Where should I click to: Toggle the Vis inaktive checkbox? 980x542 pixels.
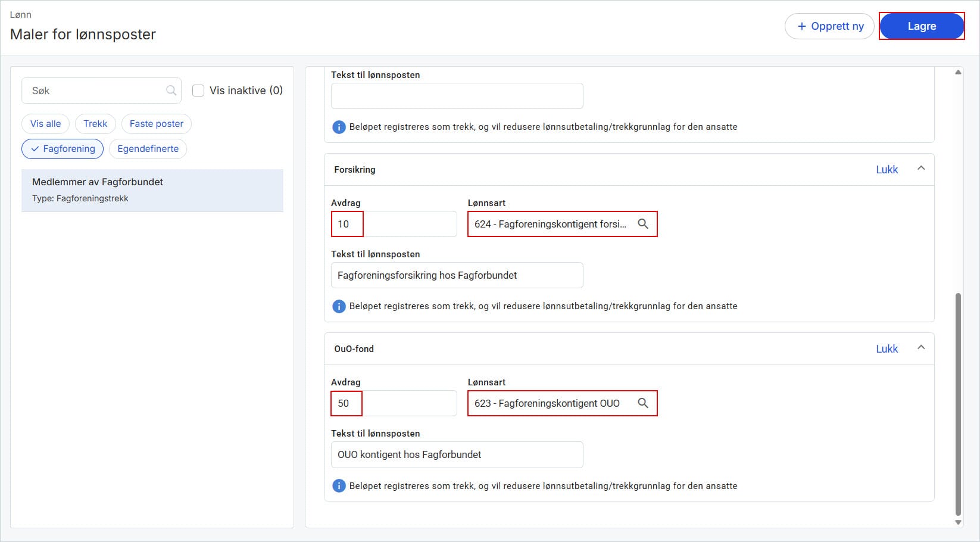[198, 91]
